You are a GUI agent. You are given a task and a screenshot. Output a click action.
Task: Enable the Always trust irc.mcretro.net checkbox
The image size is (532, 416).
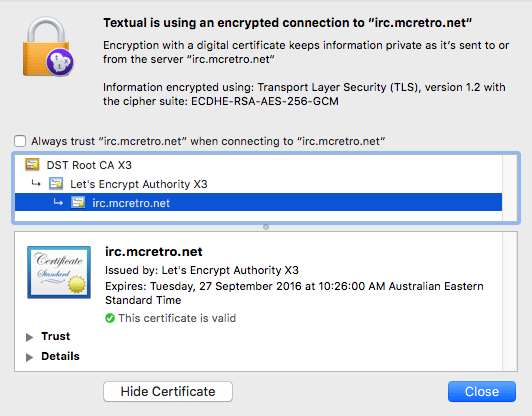(x=20, y=141)
